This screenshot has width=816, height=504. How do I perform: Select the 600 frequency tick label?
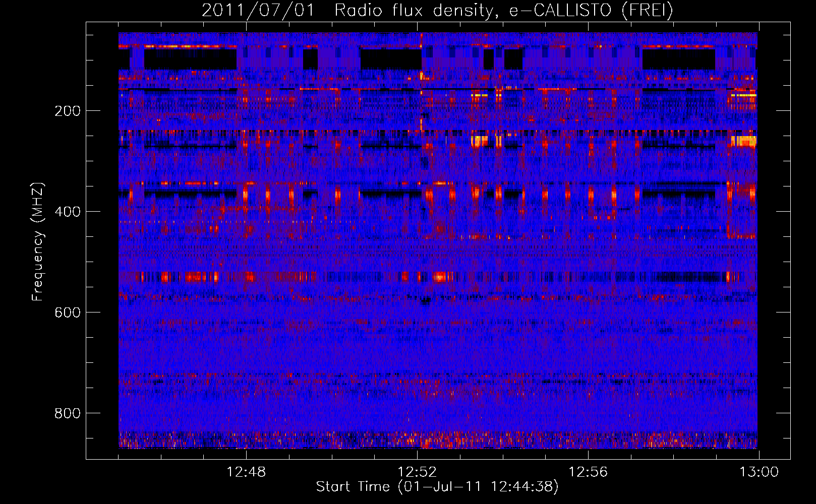pyautogui.click(x=67, y=312)
